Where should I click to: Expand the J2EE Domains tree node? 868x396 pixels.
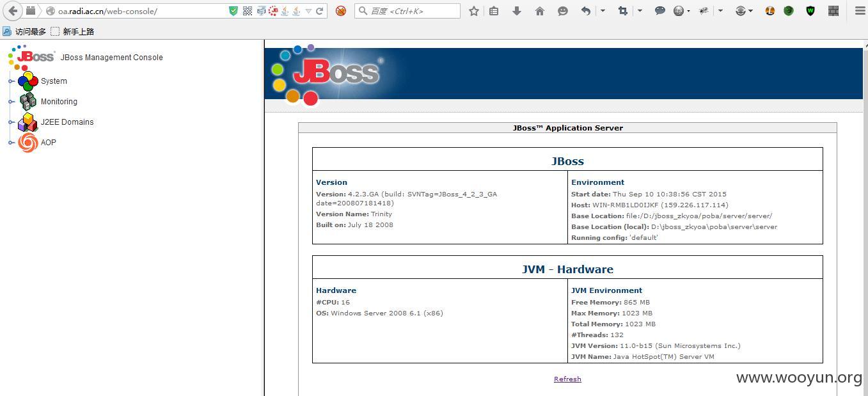[11, 122]
